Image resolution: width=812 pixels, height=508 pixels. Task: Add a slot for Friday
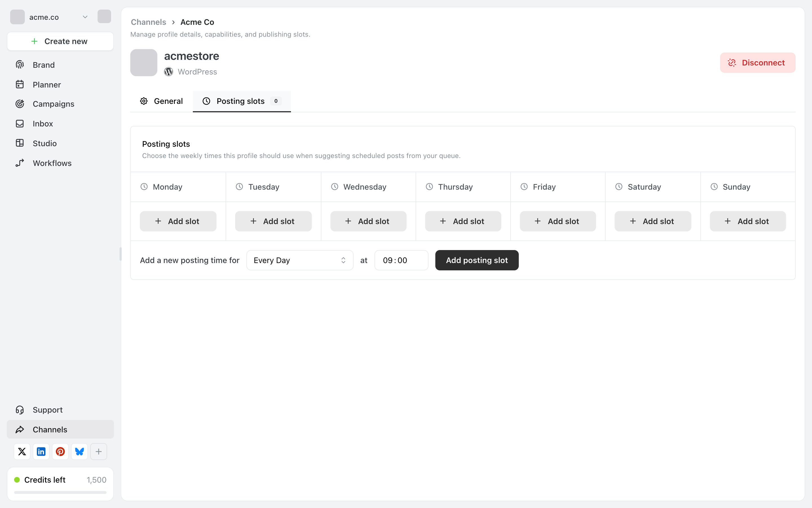[x=558, y=221]
